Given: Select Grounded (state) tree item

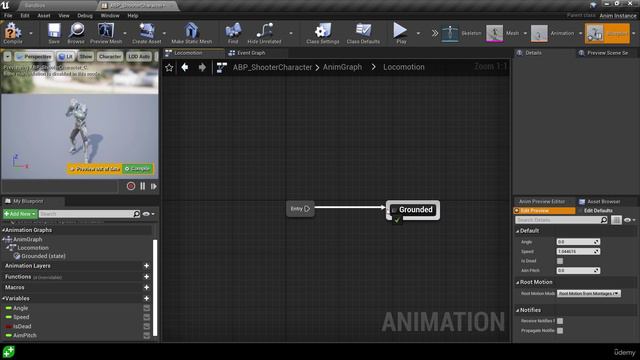Looking at the screenshot, I should pos(43,256).
